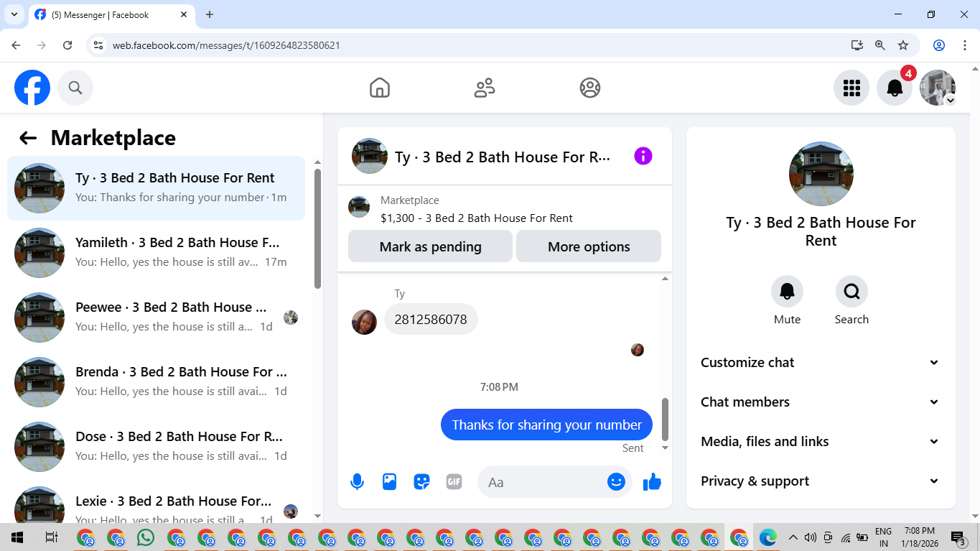Choose a sticker icon
The height and width of the screenshot is (551, 980).
coord(422,482)
